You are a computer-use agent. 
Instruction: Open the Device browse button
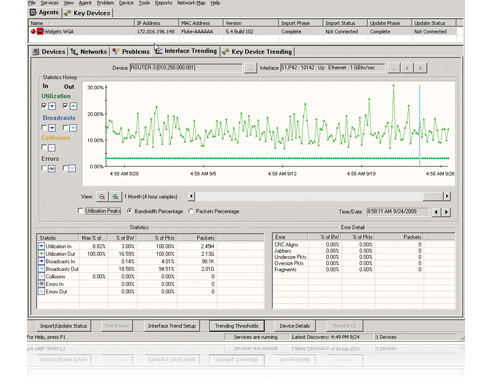coord(250,68)
